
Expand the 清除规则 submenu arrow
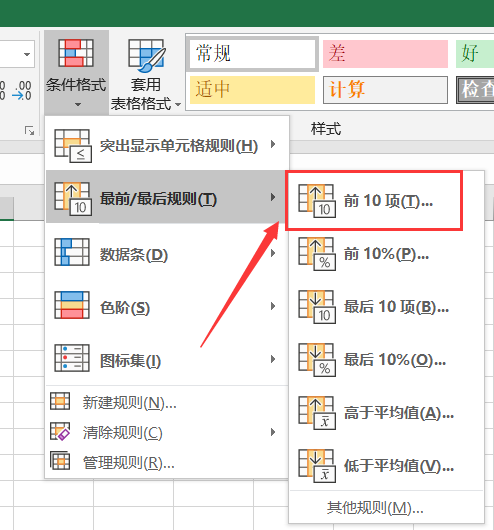[273, 432]
